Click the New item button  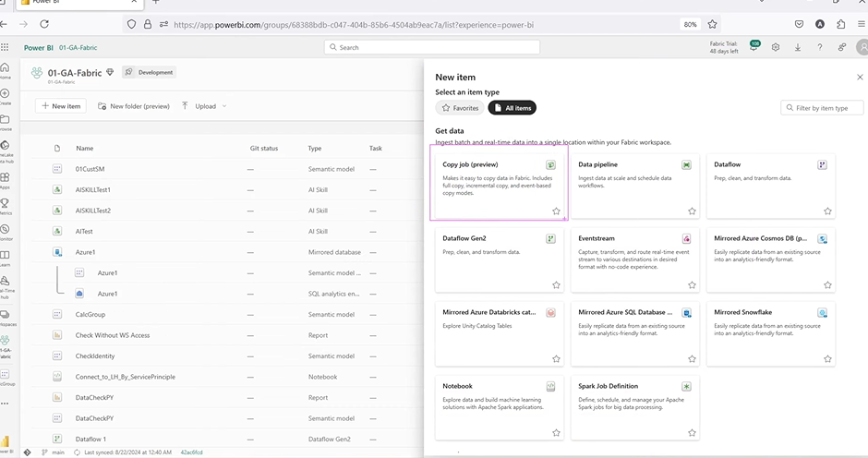(x=61, y=106)
